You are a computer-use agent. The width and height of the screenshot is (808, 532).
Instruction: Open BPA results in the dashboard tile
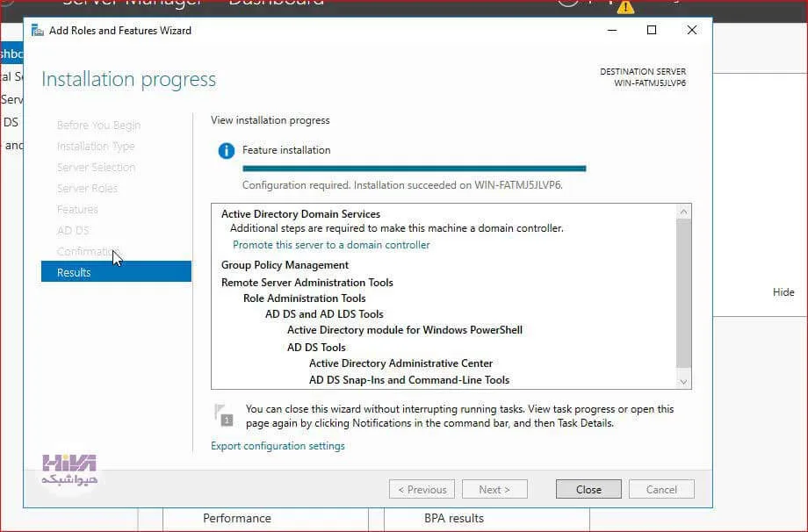[x=454, y=518]
